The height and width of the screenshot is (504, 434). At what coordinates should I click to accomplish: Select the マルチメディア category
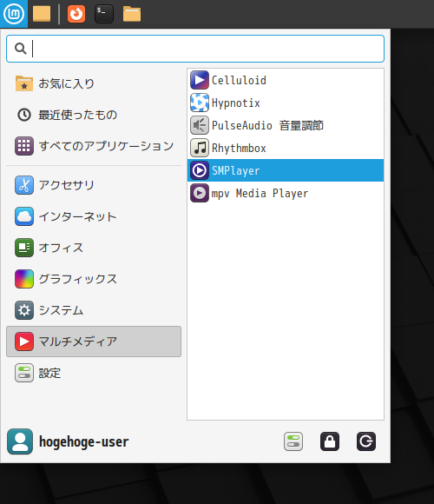(94, 342)
